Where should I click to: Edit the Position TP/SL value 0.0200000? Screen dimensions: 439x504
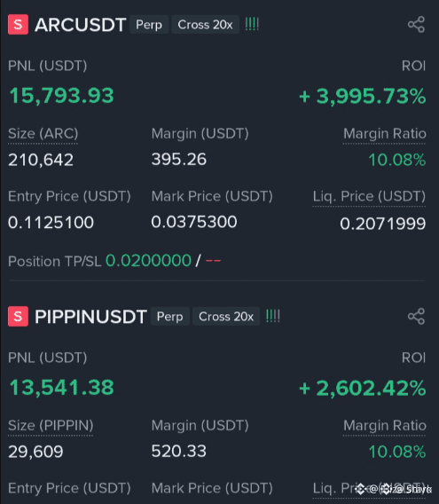click(x=148, y=260)
